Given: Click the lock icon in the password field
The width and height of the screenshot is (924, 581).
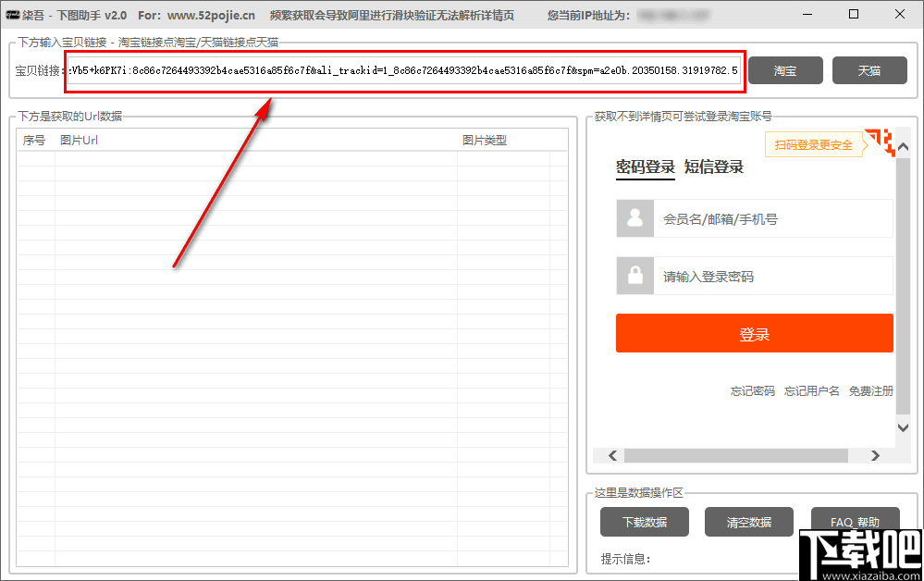Looking at the screenshot, I should click(633, 276).
